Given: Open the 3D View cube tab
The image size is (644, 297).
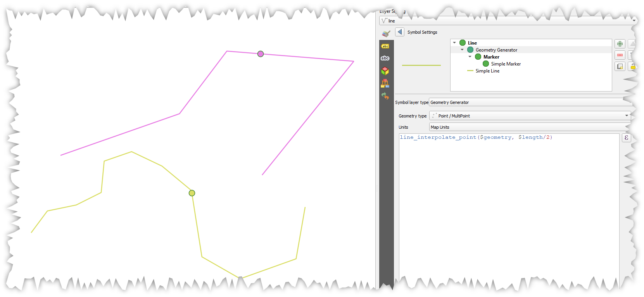Looking at the screenshot, I should pyautogui.click(x=385, y=71).
